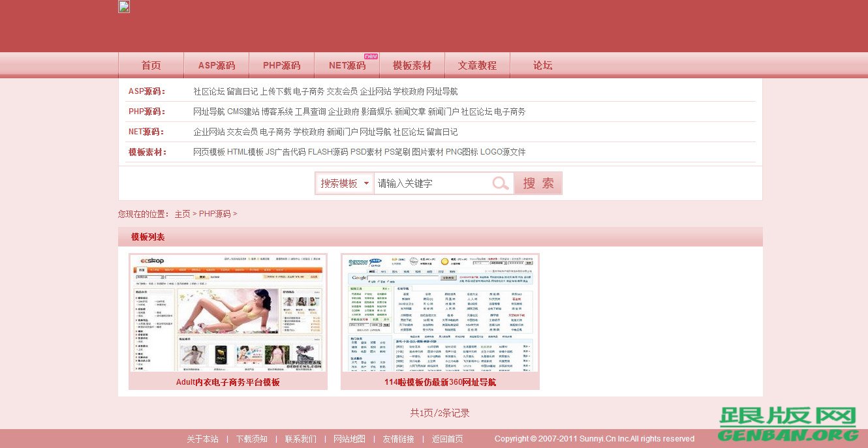Click the ECShop template preview thumbnail
The image size is (868, 448).
click(x=227, y=313)
